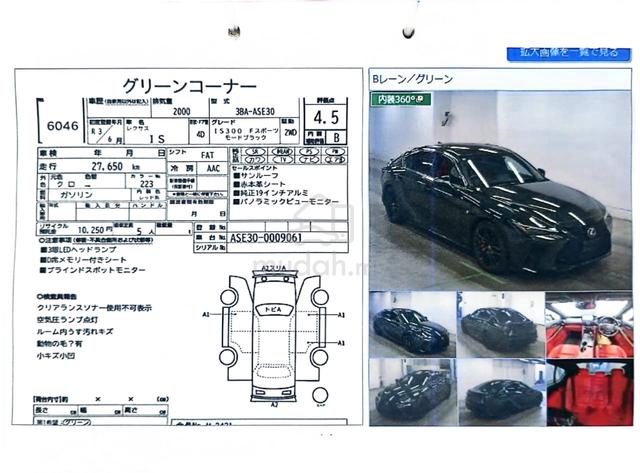Select lot number 6046
The width and height of the screenshot is (640, 473).
[x=62, y=126]
